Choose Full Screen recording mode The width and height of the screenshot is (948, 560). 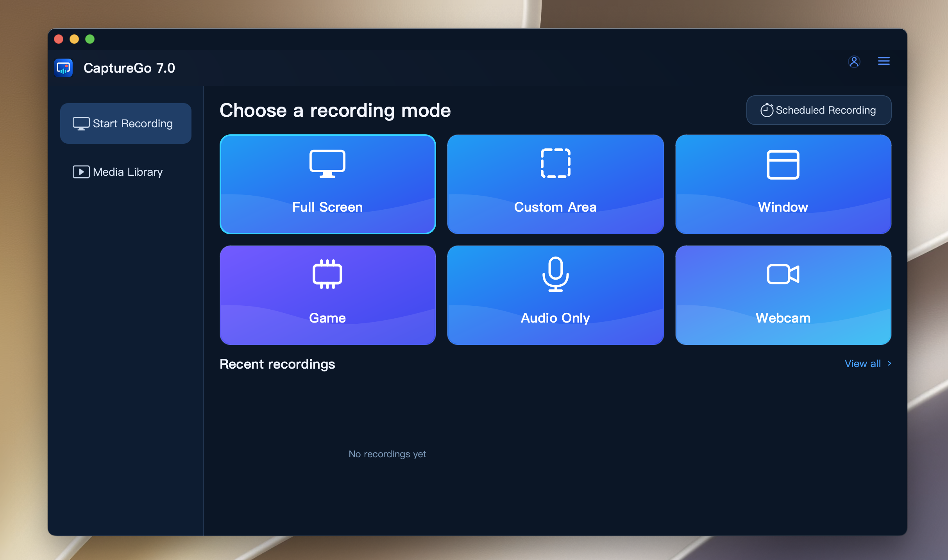327,184
